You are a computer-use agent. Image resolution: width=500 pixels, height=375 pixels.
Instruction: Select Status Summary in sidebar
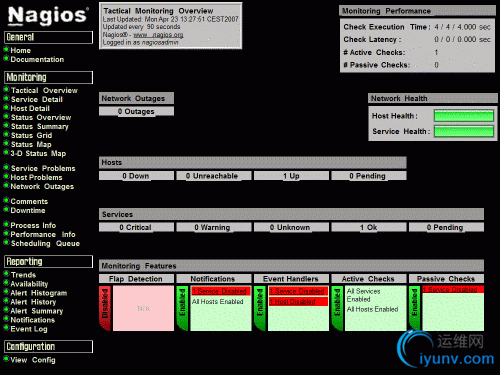tap(40, 126)
